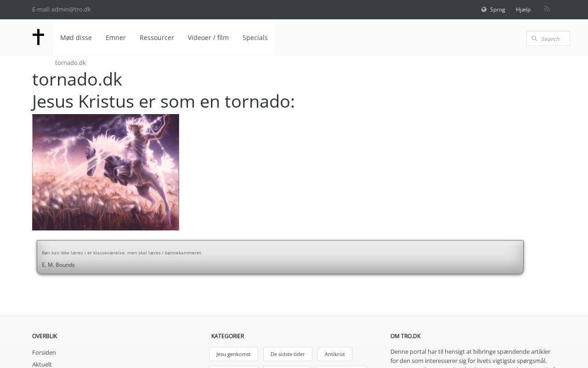Select the Jesu genkomst category tag
The image size is (588, 368).
point(233,354)
